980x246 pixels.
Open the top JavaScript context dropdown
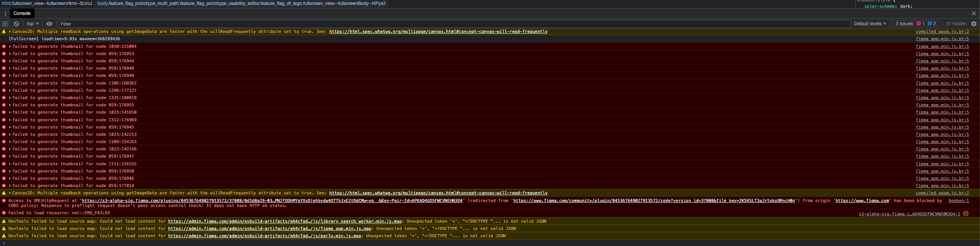click(x=33, y=24)
